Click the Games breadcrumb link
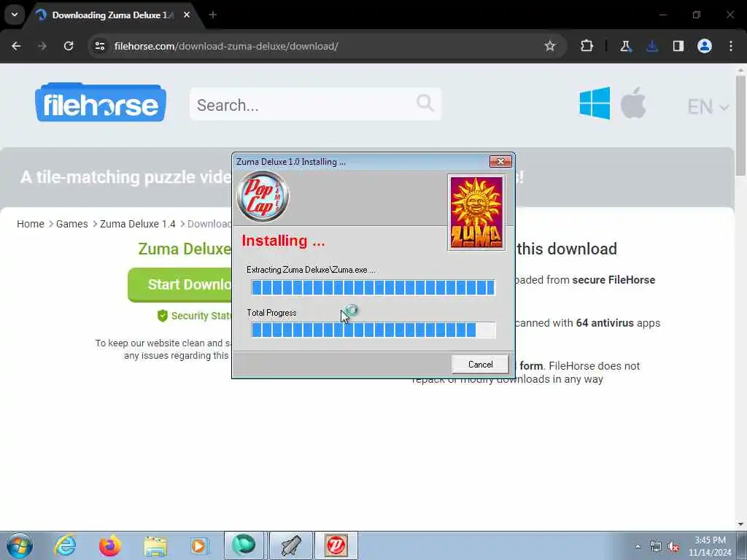The image size is (747, 560). 72,224
